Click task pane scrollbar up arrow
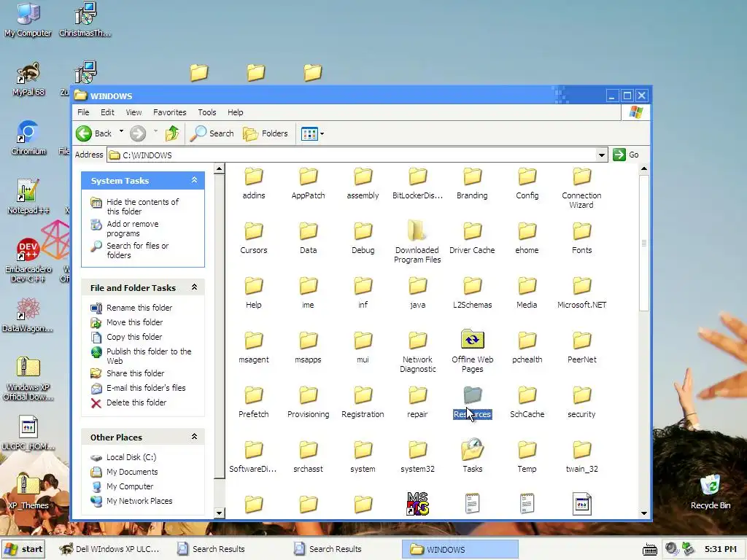The image size is (747, 560). [219, 168]
